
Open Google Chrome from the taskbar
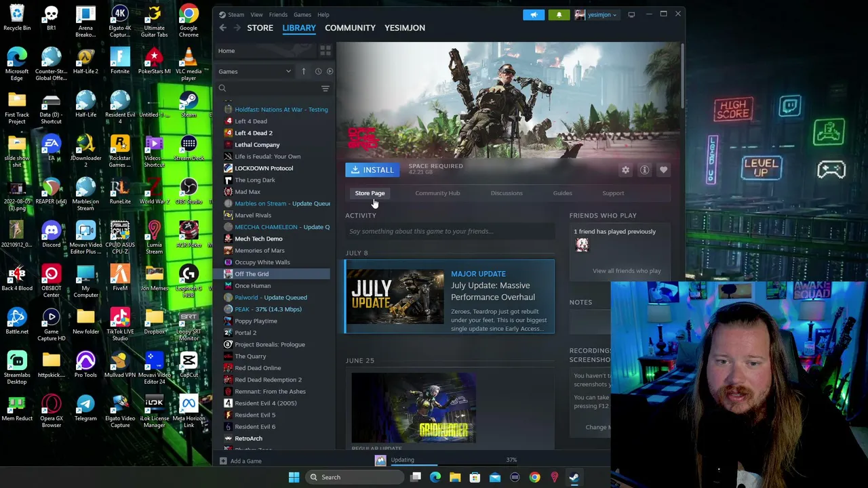(534, 477)
